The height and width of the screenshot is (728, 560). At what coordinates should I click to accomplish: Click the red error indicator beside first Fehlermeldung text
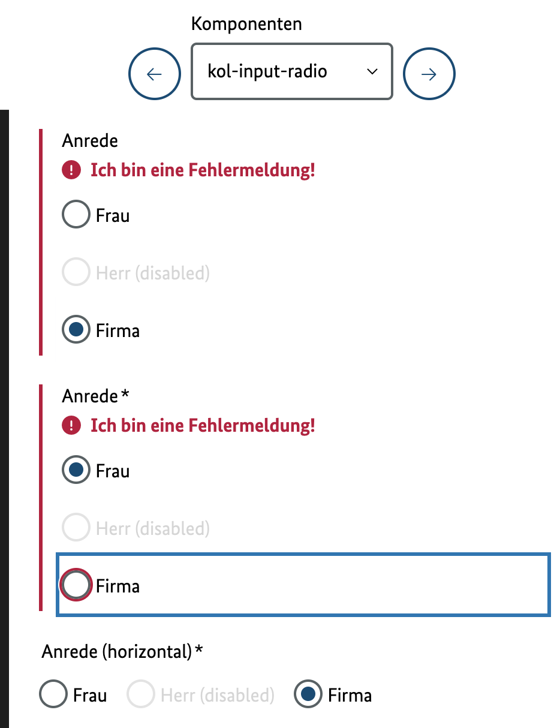[70, 170]
